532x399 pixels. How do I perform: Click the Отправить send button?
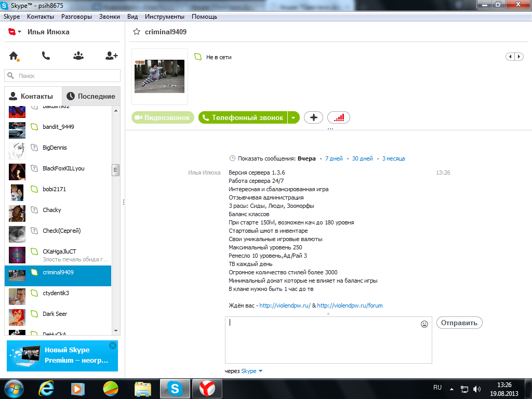[x=459, y=323]
